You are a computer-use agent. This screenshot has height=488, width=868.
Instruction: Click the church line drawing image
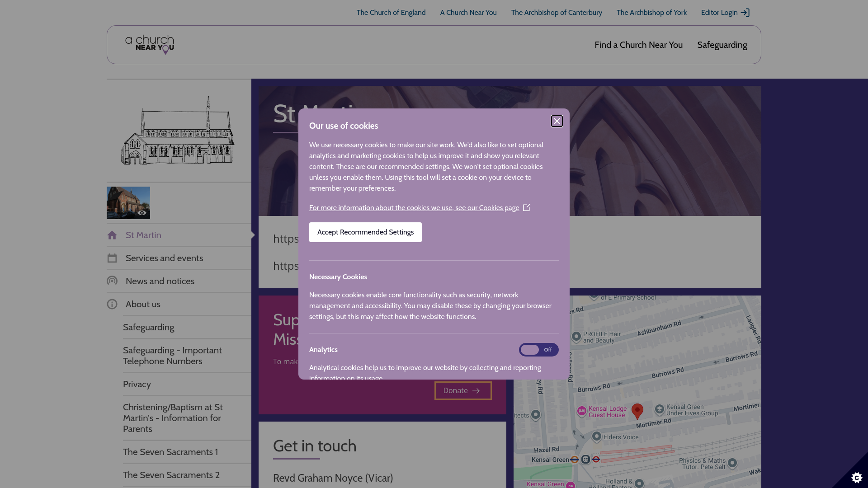click(178, 131)
